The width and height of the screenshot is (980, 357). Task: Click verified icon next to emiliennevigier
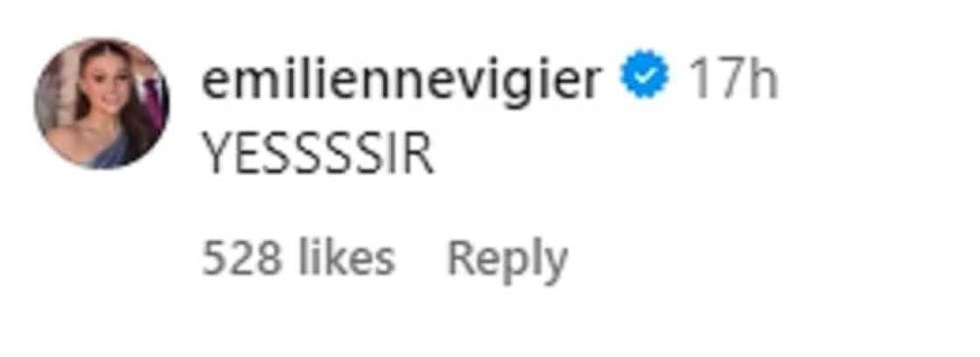(644, 74)
